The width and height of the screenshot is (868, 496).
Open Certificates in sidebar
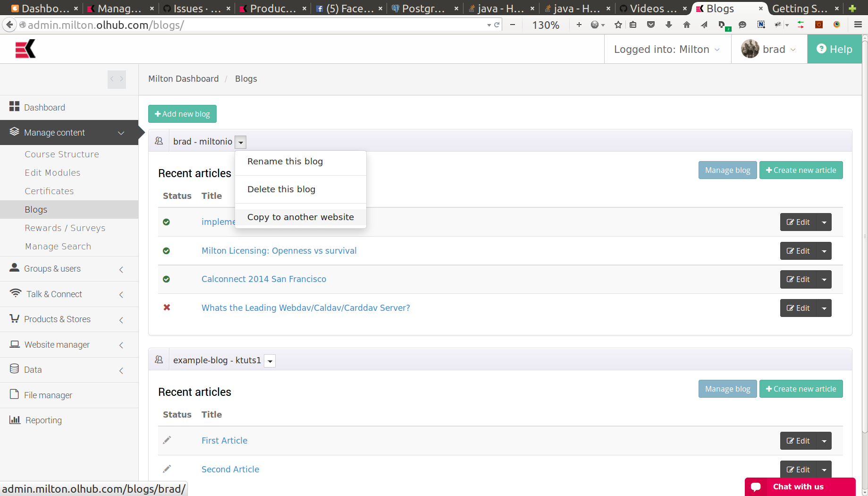click(x=49, y=191)
